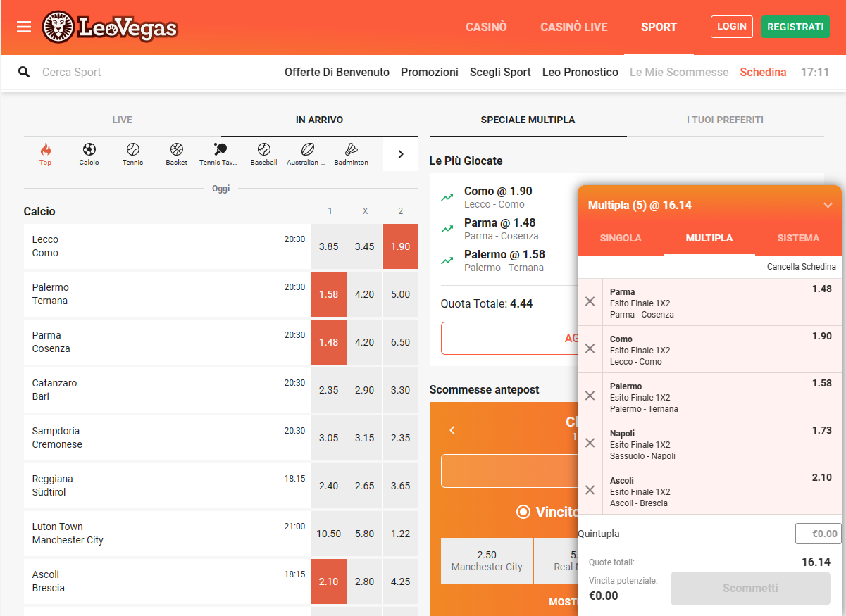The height and width of the screenshot is (616, 846).
Task: Remove Como selection from bet slip
Action: (x=590, y=348)
